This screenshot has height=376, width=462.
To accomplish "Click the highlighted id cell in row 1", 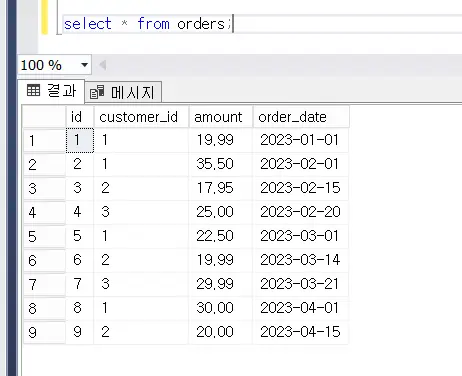I will coord(80,140).
